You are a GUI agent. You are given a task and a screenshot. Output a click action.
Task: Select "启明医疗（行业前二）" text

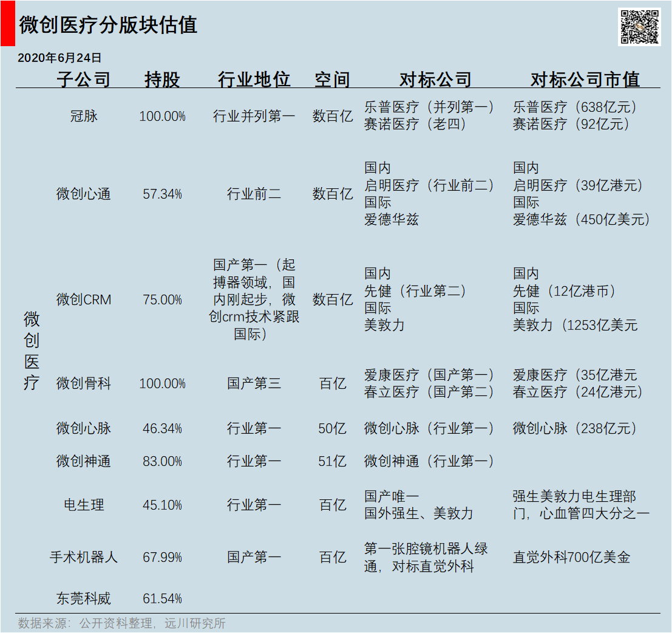click(429, 185)
